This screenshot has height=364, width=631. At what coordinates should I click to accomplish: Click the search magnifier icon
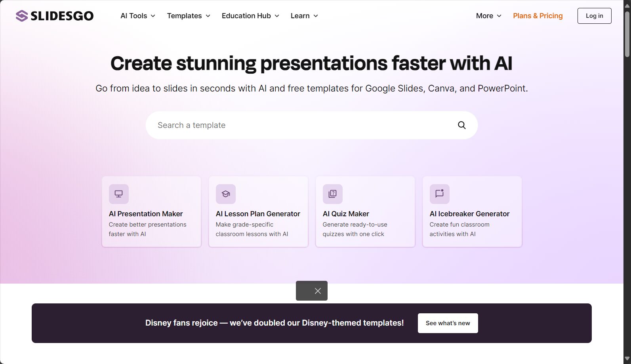click(461, 125)
